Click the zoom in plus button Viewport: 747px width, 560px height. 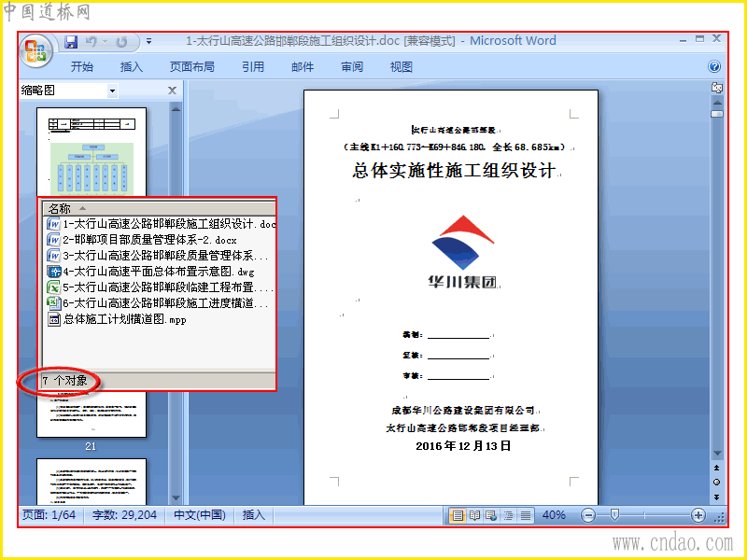coord(698,516)
